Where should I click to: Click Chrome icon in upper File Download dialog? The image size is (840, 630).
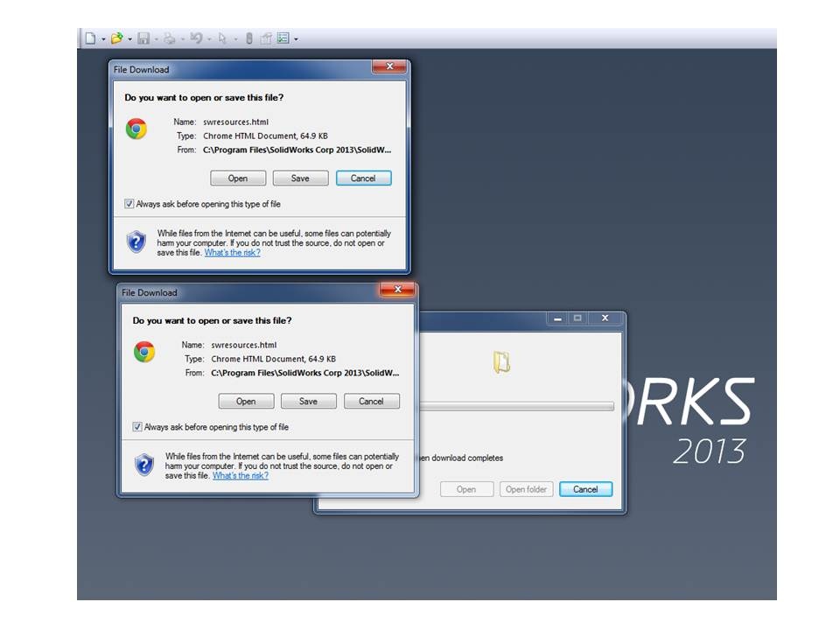point(136,129)
